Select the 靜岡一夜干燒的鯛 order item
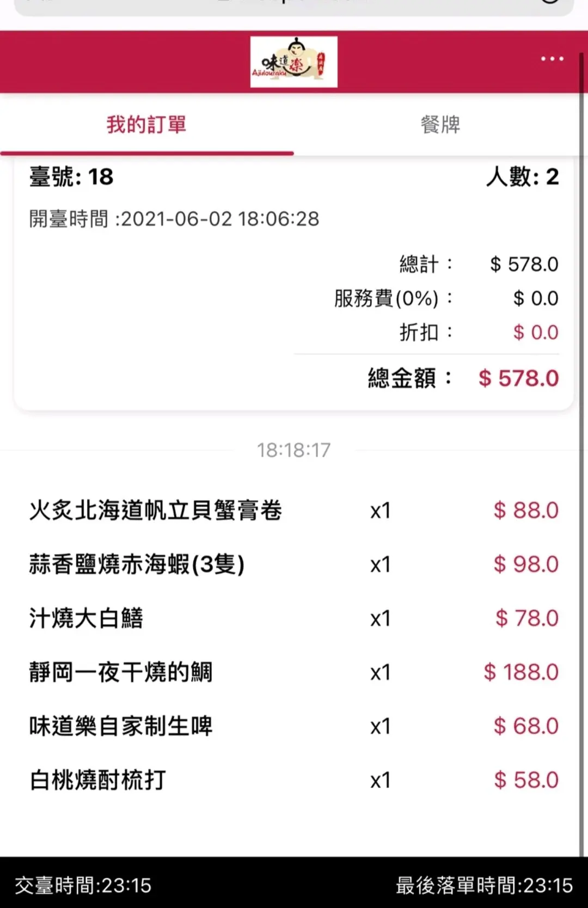The image size is (588, 908). 121,672
